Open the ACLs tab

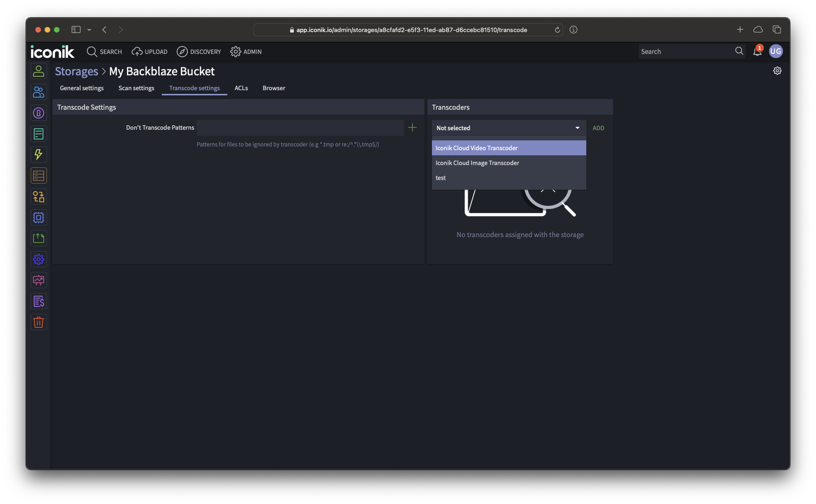point(241,88)
